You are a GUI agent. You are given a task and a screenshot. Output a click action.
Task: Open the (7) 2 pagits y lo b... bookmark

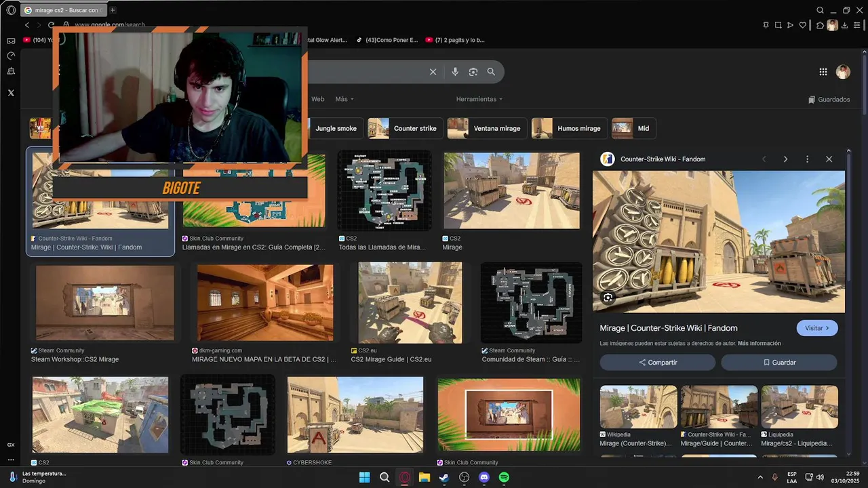455,40
